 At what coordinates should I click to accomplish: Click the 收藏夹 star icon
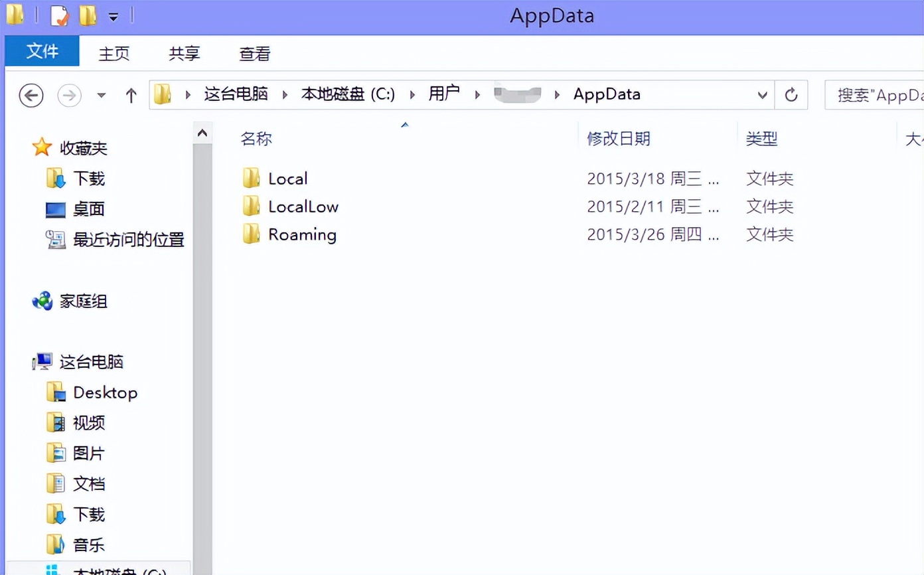(42, 147)
